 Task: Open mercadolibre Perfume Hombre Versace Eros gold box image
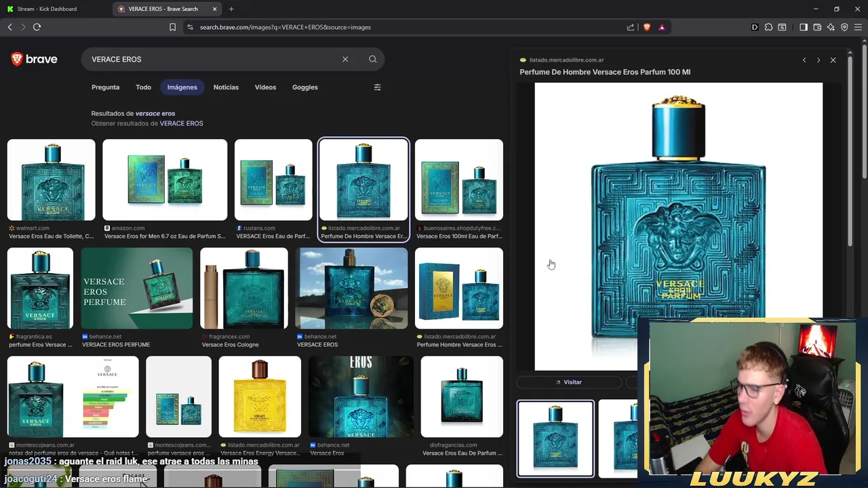click(x=459, y=288)
